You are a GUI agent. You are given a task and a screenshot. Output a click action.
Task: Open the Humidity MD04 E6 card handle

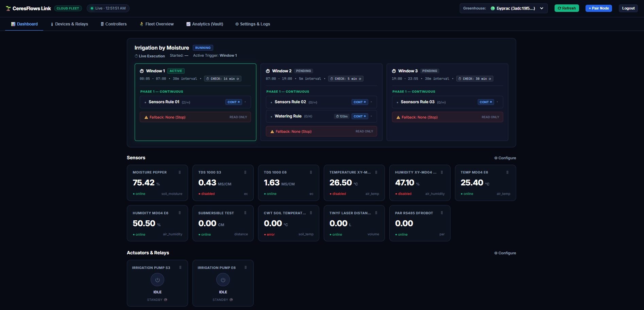point(180,213)
